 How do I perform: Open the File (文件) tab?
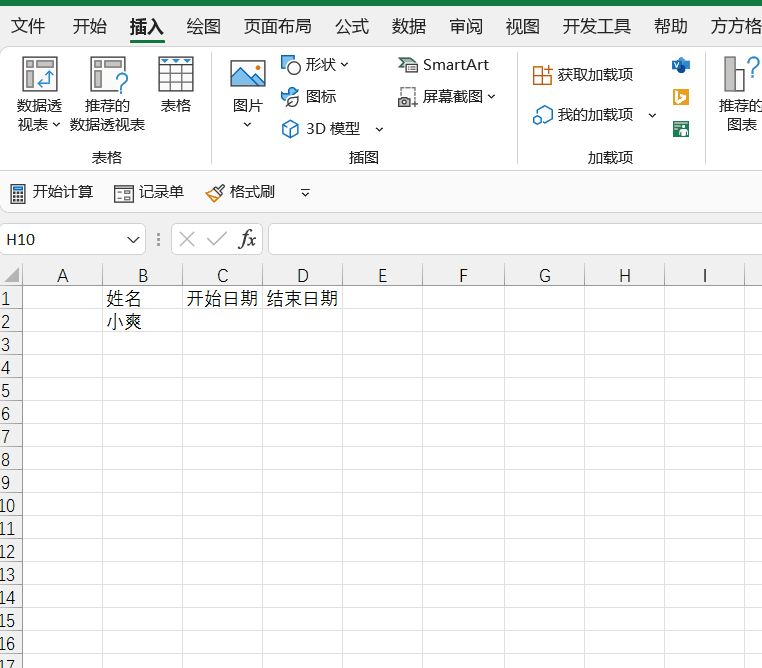click(x=28, y=26)
